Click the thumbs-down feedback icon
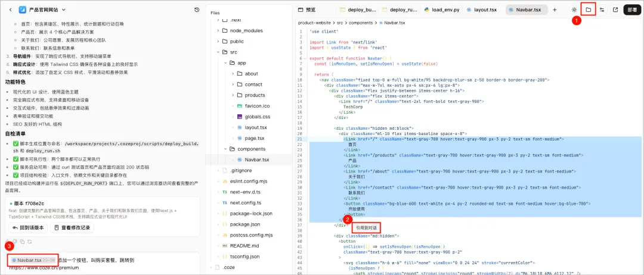 15,242
